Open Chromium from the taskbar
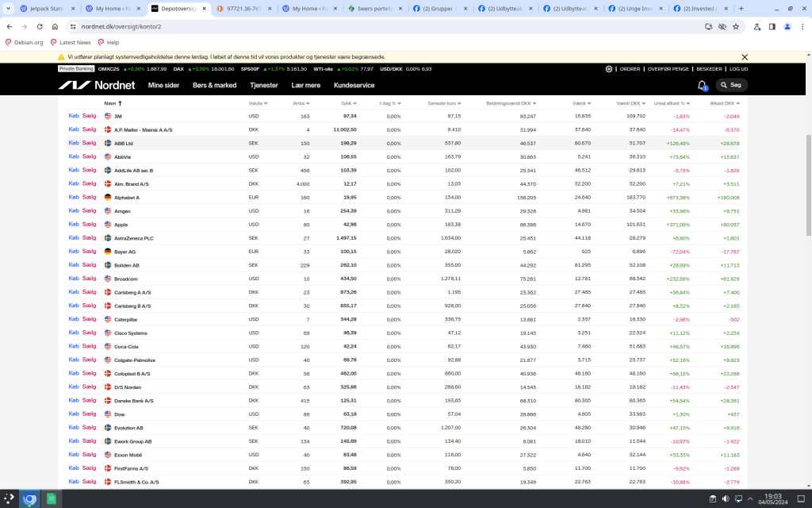Viewport: 812px width, 508px height. pos(29,499)
